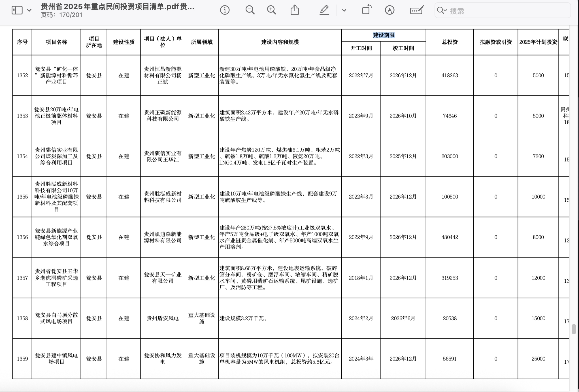This screenshot has height=392, width=579.
Task: Click 瓮安协和风力发电 company cell
Action: pyautogui.click(x=163, y=359)
